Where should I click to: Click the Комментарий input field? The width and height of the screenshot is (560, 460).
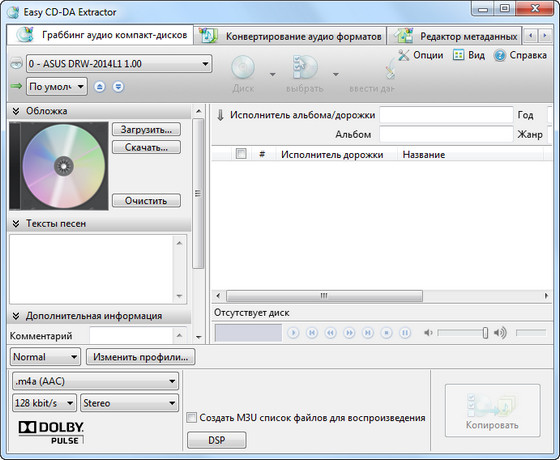click(x=131, y=336)
